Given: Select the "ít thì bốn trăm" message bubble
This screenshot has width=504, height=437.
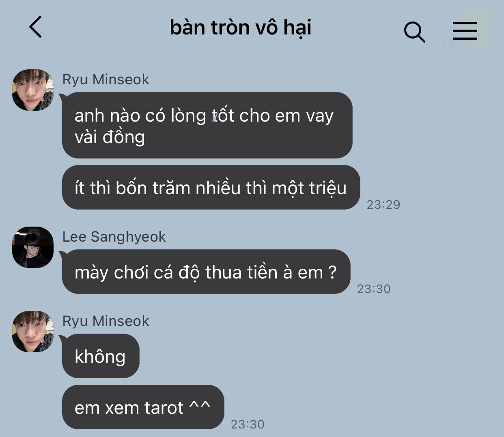Looking at the screenshot, I should (x=211, y=187).
